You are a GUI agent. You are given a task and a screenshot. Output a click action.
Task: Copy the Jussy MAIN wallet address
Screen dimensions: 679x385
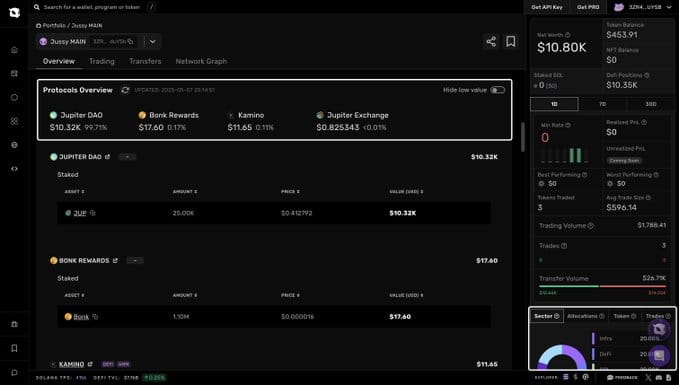click(130, 42)
